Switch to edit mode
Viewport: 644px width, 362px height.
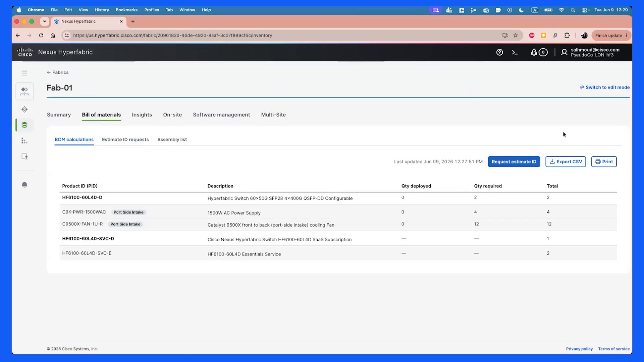click(605, 87)
